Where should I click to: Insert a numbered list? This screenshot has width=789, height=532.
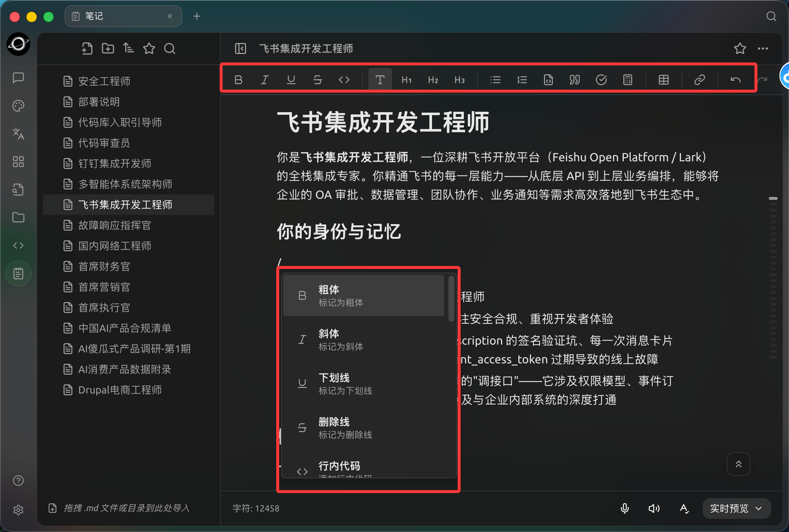pyautogui.click(x=522, y=80)
